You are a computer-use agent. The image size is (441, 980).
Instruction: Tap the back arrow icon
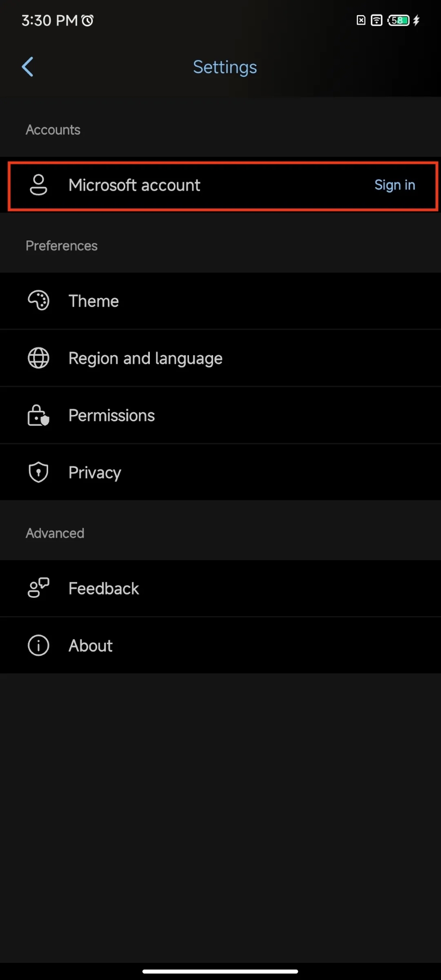click(28, 67)
